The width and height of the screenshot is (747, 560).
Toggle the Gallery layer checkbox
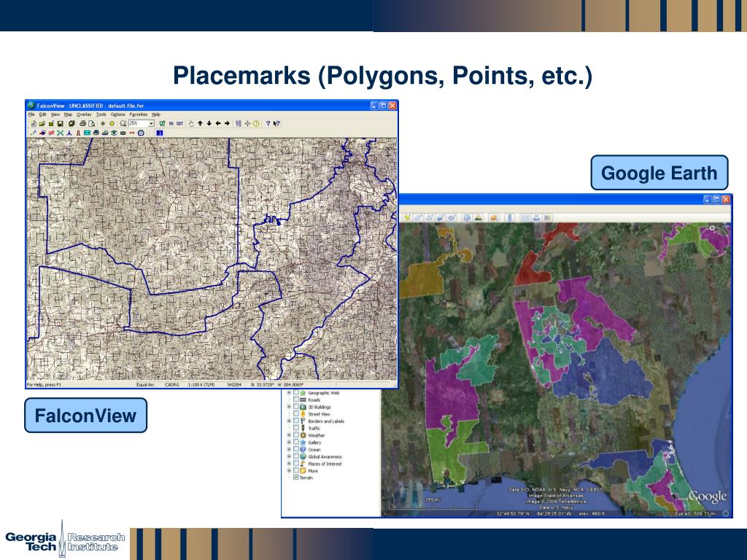pyautogui.click(x=296, y=443)
